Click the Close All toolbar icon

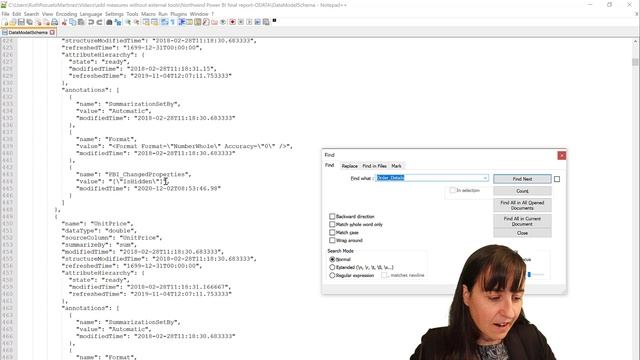pos(47,22)
